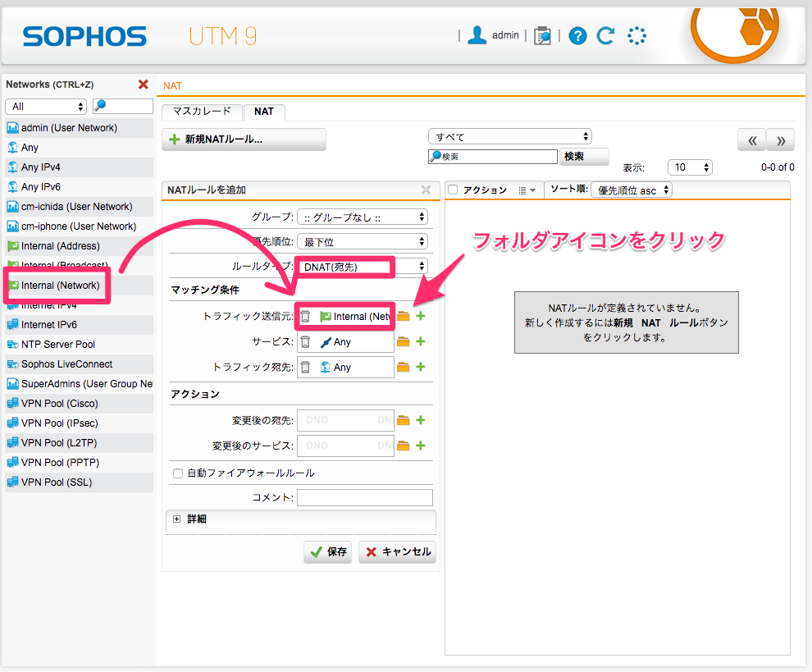Screen dimensions: 812x672
Task: Switch to the マスカレード tab
Action: click(202, 112)
